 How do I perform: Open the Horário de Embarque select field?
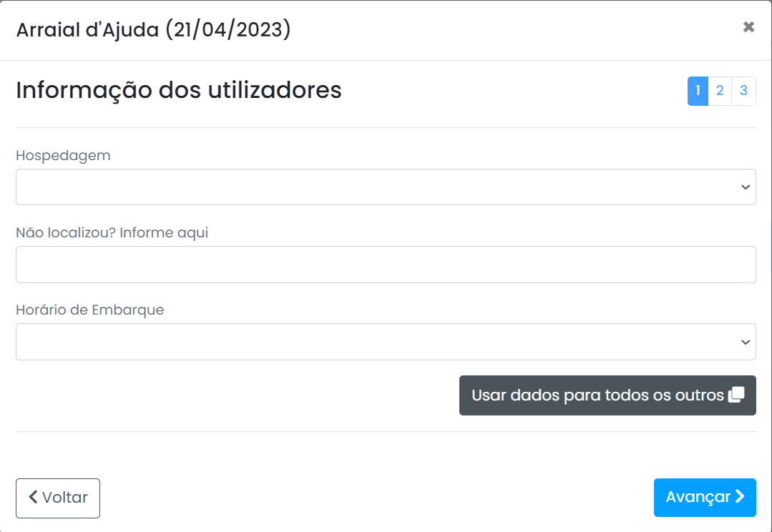point(386,342)
